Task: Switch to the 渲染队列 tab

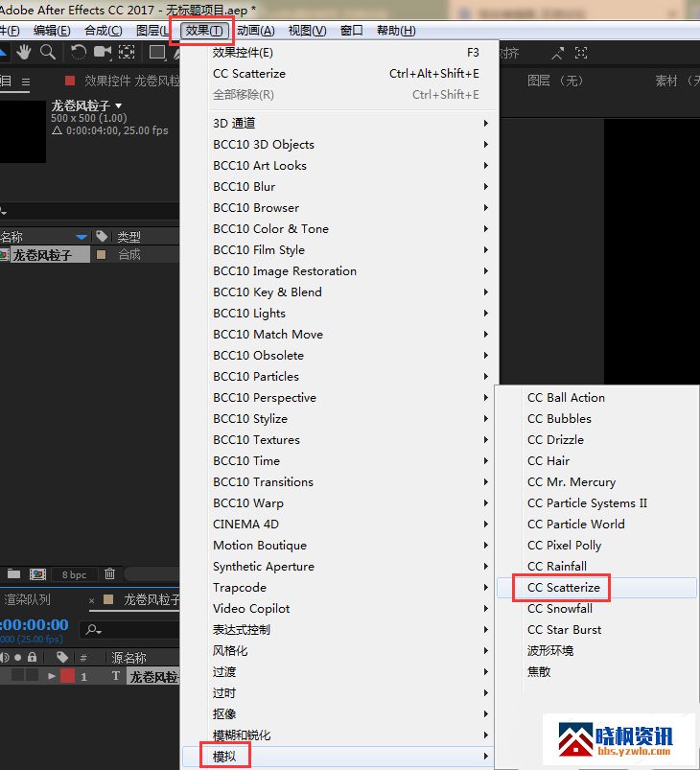Action: [x=28, y=599]
